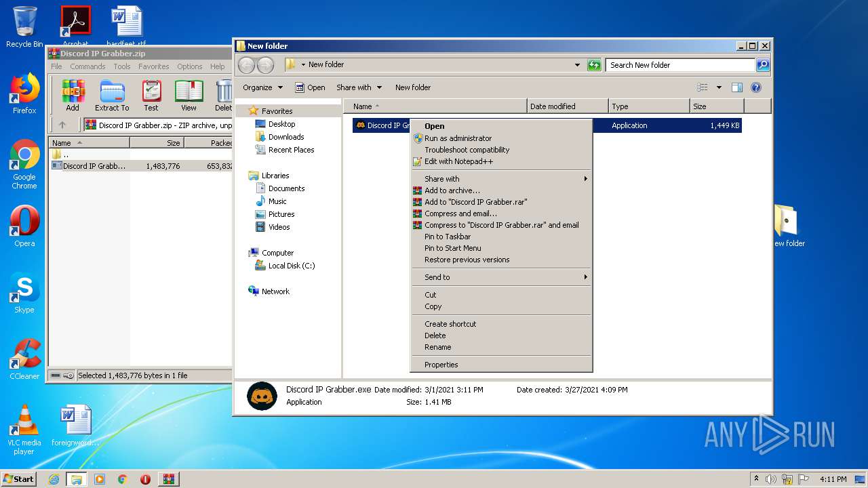
Task: Click WinRAR View toolbar icon
Action: (x=189, y=96)
